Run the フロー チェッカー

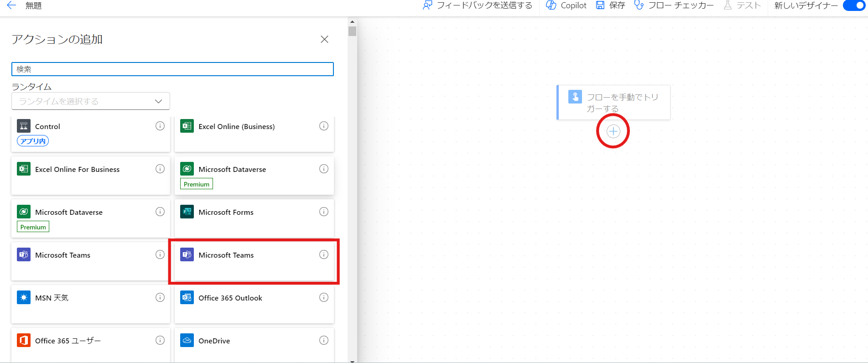[674, 5]
